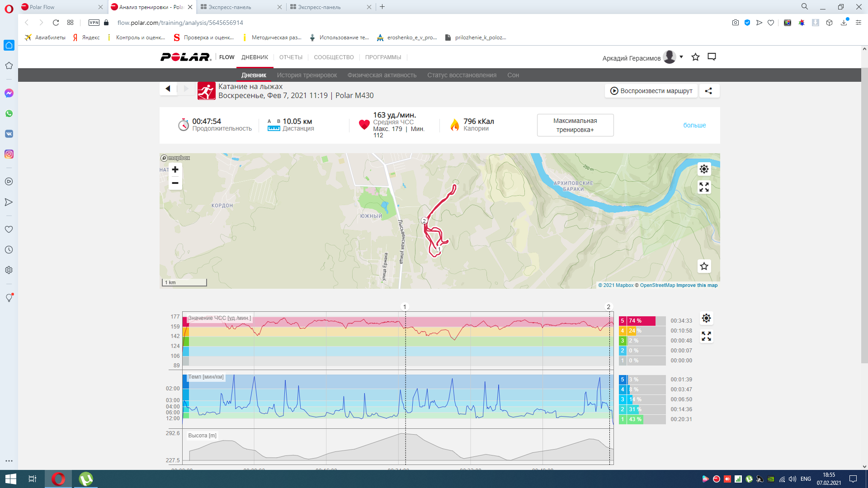Open the ОТЧЕТЫ menu
868x488 pixels.
coord(291,57)
